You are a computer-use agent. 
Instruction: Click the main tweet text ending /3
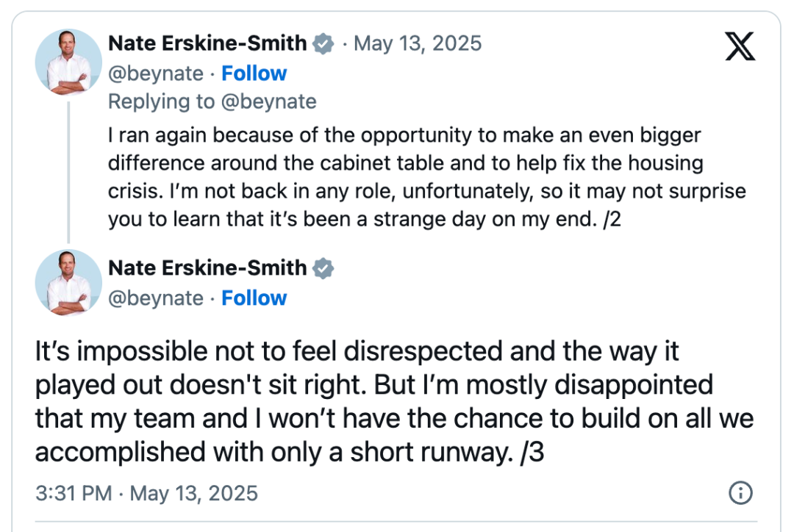[x=395, y=401]
